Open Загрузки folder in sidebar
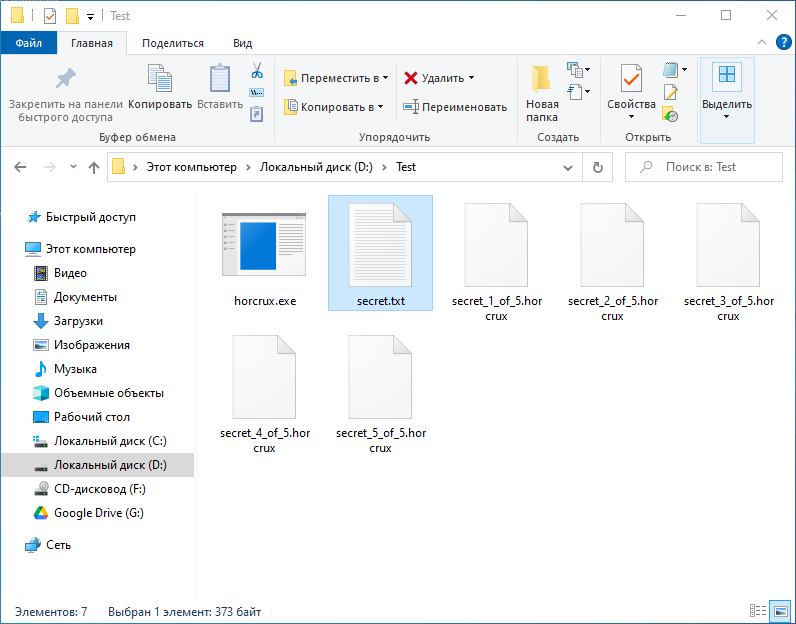796x624 pixels. click(x=69, y=321)
